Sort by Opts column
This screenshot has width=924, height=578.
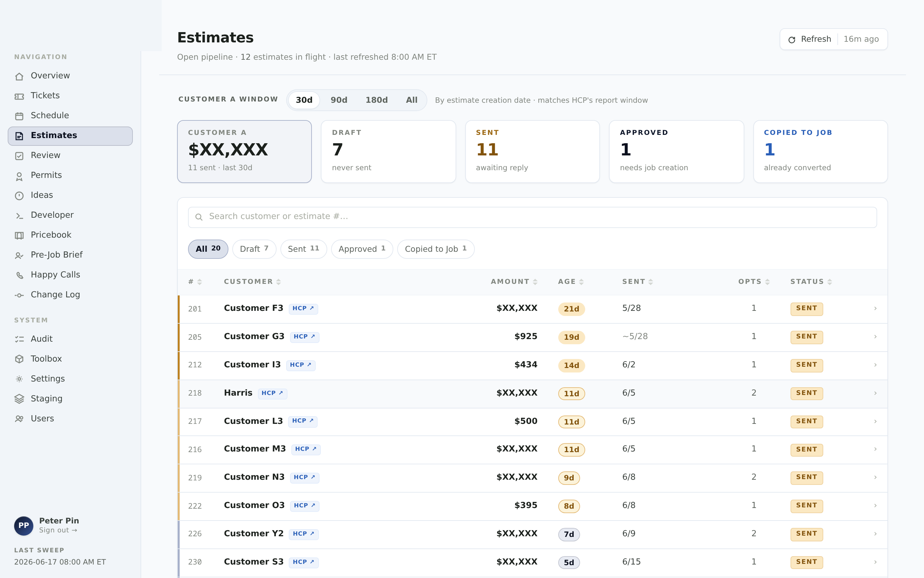(x=754, y=282)
